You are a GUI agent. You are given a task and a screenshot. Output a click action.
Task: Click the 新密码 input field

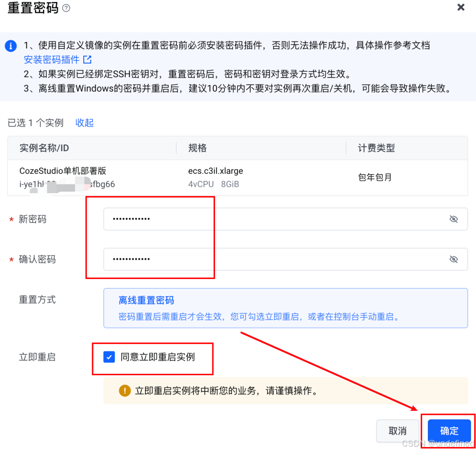(285, 219)
